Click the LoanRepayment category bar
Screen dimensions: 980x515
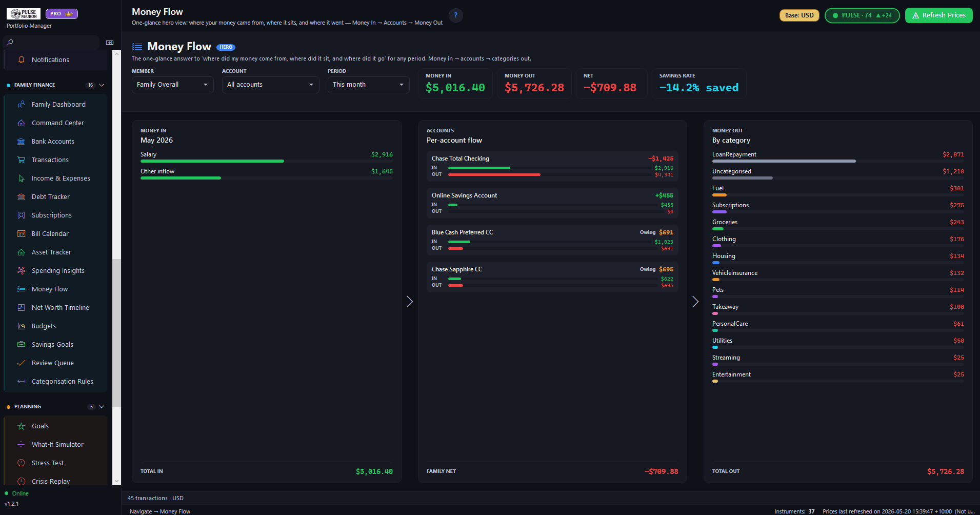(x=838, y=161)
